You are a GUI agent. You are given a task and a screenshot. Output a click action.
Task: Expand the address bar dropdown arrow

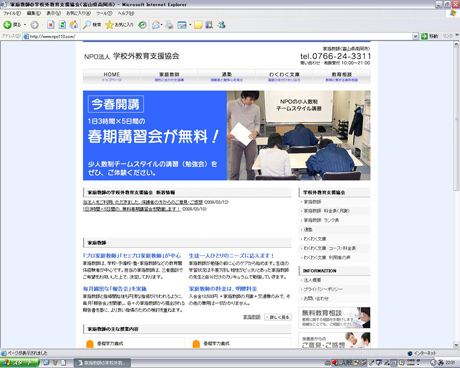(415, 36)
